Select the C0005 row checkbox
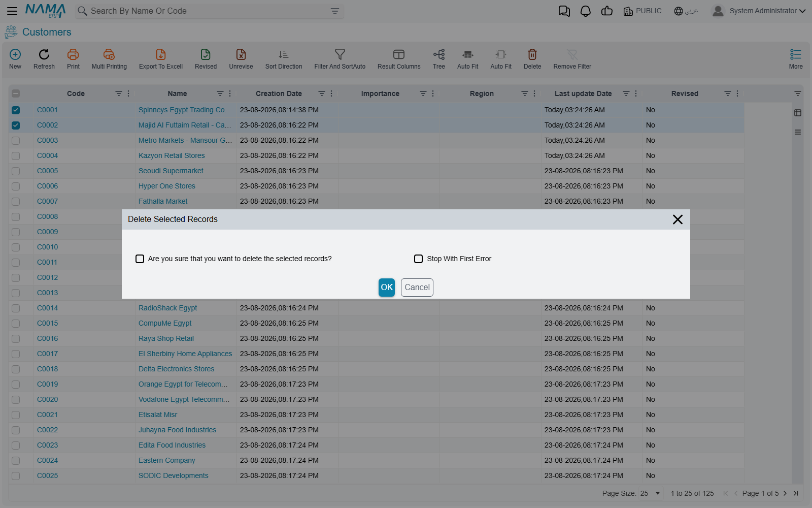The image size is (812, 508). point(16,171)
